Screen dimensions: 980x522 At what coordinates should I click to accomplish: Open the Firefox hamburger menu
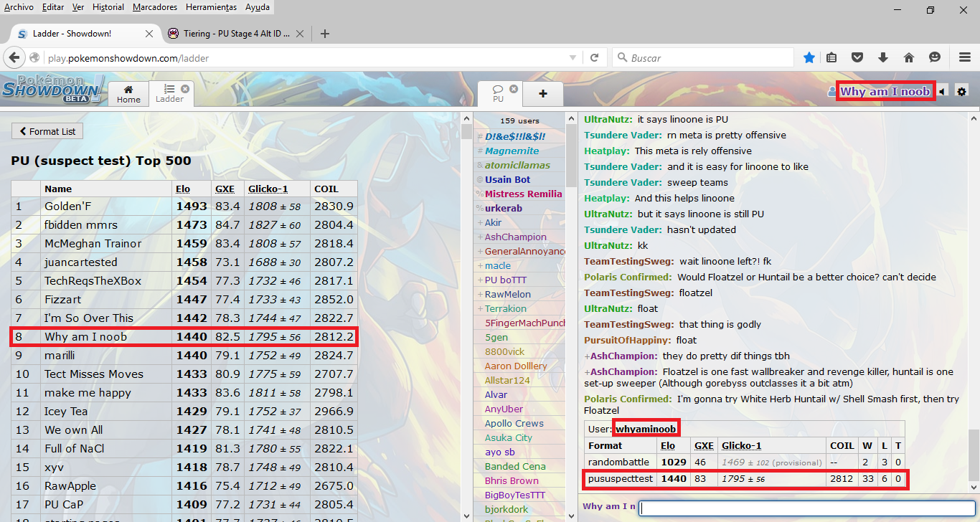click(966, 57)
